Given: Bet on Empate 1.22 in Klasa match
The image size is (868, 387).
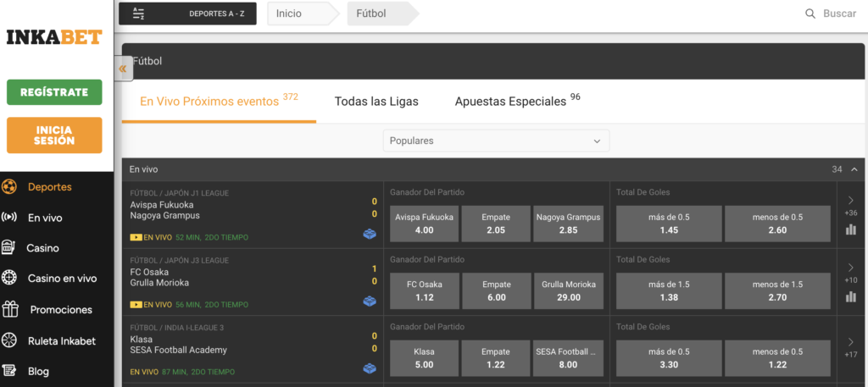Looking at the screenshot, I should point(496,358).
